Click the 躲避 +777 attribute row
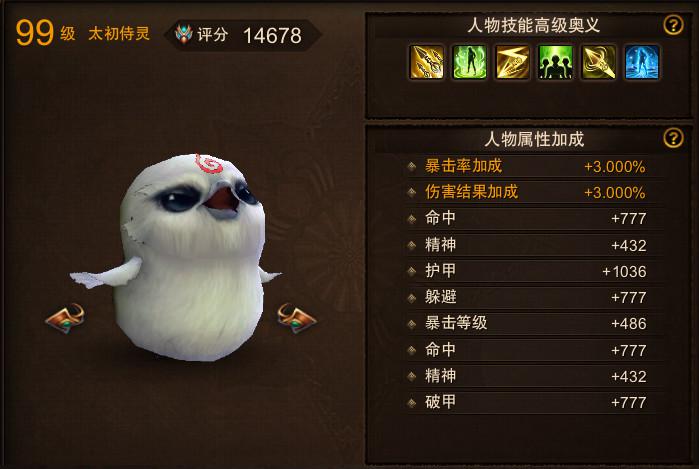 (x=534, y=297)
